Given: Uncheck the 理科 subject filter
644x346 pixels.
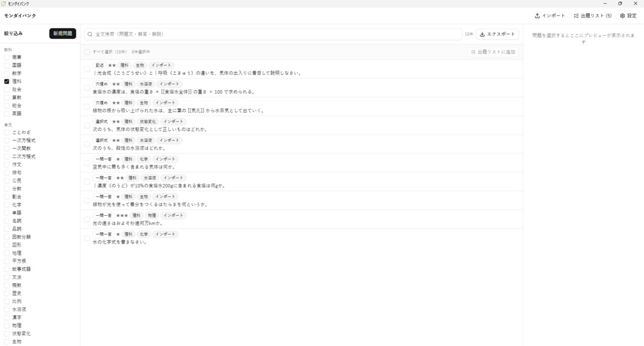Looking at the screenshot, I should 6,81.
